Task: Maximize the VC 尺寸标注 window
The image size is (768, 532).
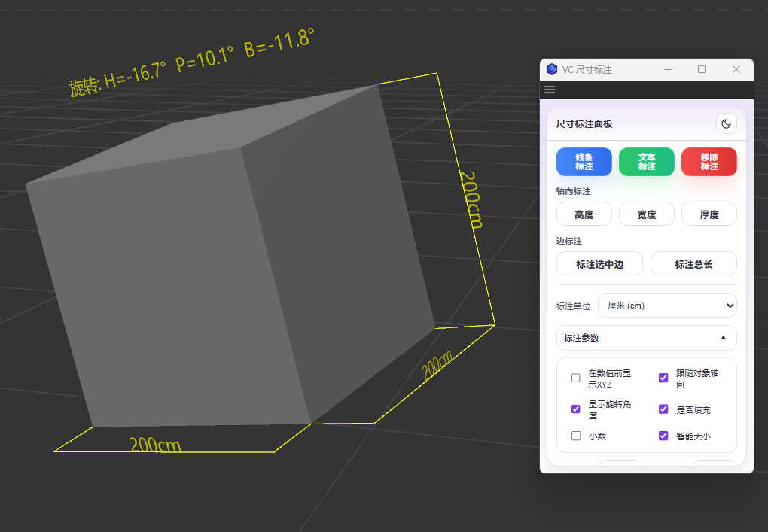Action: click(702, 69)
